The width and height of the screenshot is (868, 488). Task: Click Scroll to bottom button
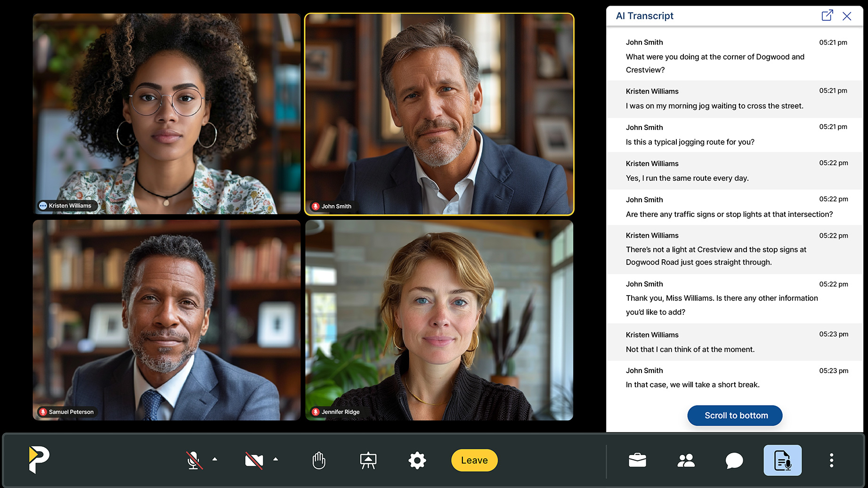point(735,416)
